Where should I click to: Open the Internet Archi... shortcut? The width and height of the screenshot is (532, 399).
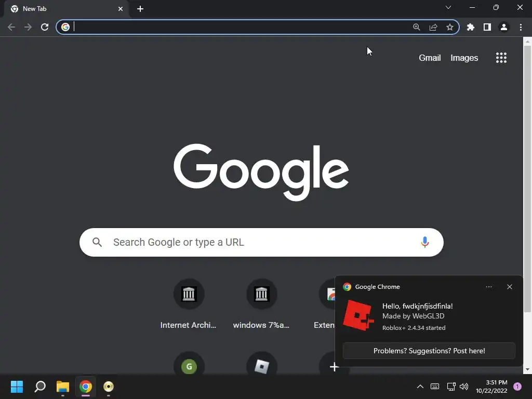point(189,304)
